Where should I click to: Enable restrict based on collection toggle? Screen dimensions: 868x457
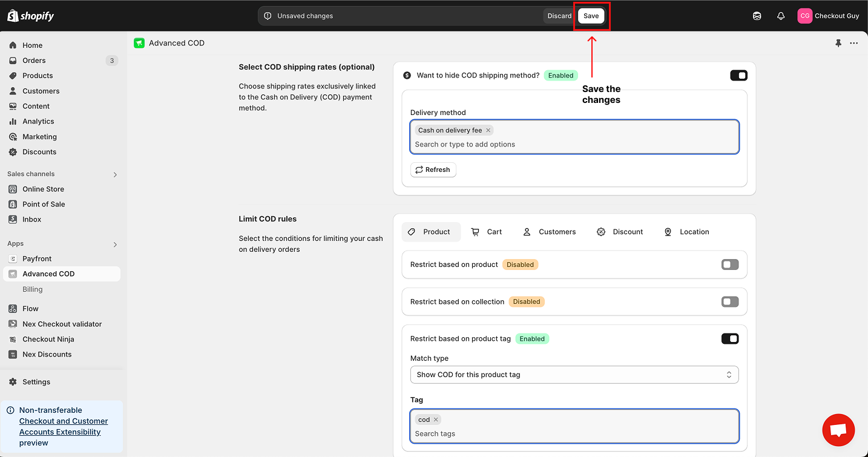click(730, 301)
